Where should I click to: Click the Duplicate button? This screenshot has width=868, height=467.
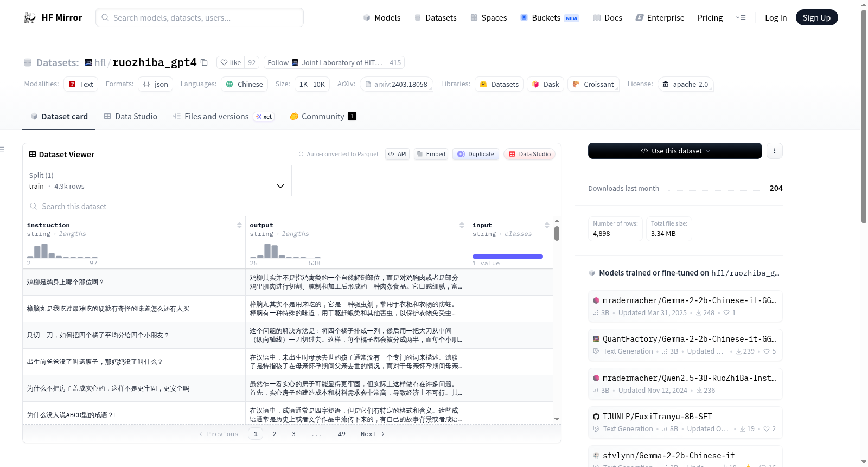click(x=476, y=154)
